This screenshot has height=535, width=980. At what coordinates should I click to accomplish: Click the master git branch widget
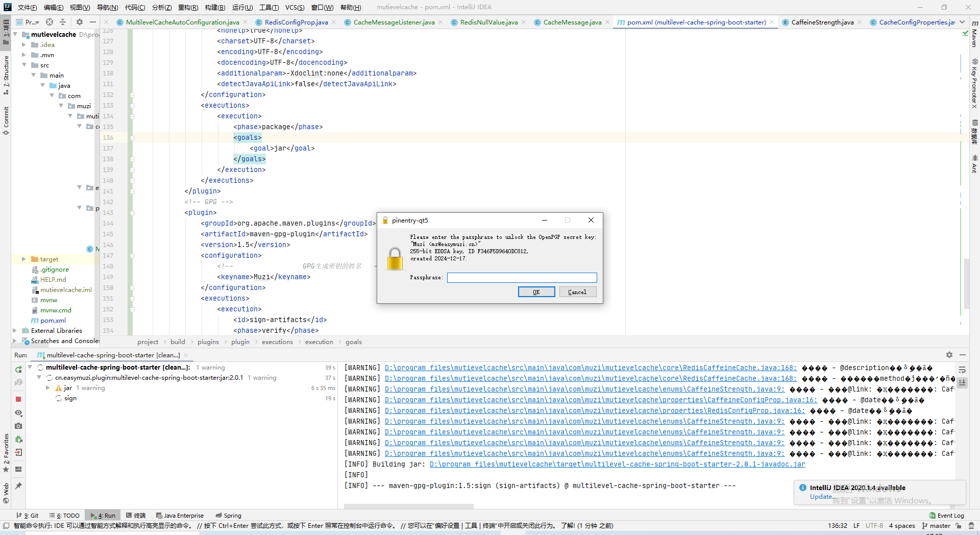tap(936, 526)
